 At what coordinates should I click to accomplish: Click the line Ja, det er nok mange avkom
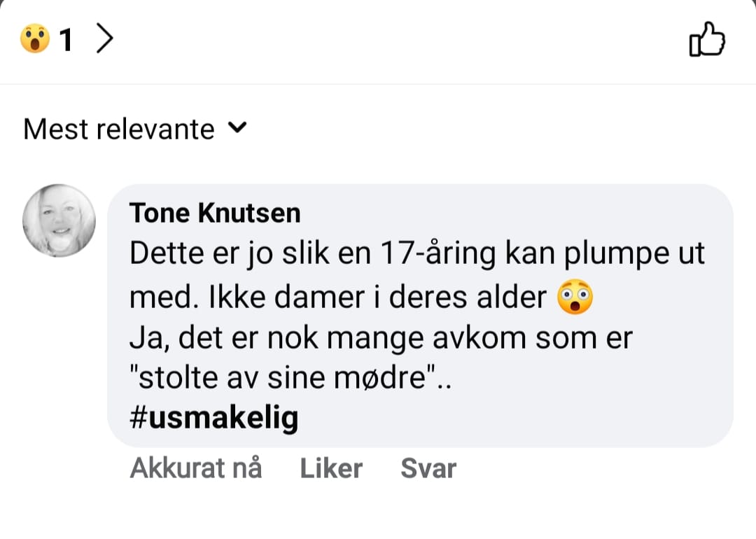(x=381, y=338)
